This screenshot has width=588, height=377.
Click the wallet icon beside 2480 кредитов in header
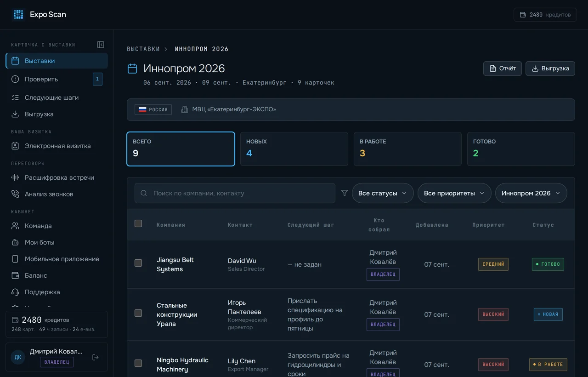tap(523, 15)
